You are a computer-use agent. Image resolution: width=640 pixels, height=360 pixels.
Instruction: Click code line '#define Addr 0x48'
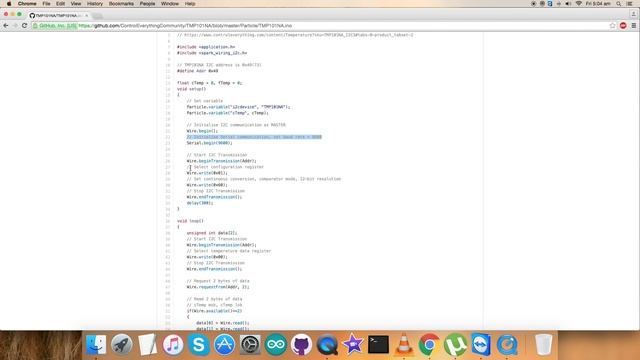[x=198, y=71]
